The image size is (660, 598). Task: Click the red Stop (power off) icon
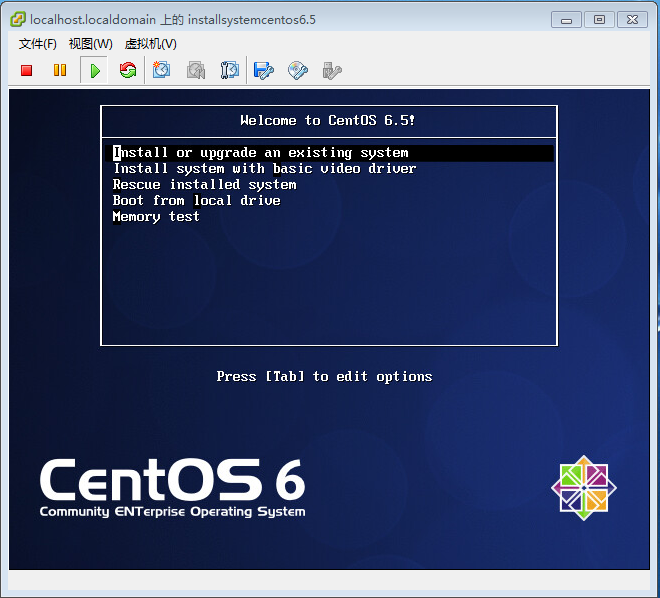pos(27,70)
